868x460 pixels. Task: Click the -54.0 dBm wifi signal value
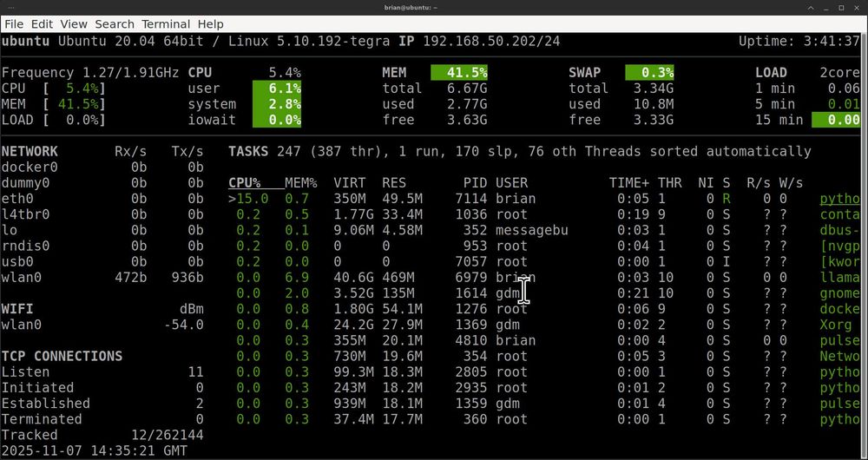coord(184,325)
